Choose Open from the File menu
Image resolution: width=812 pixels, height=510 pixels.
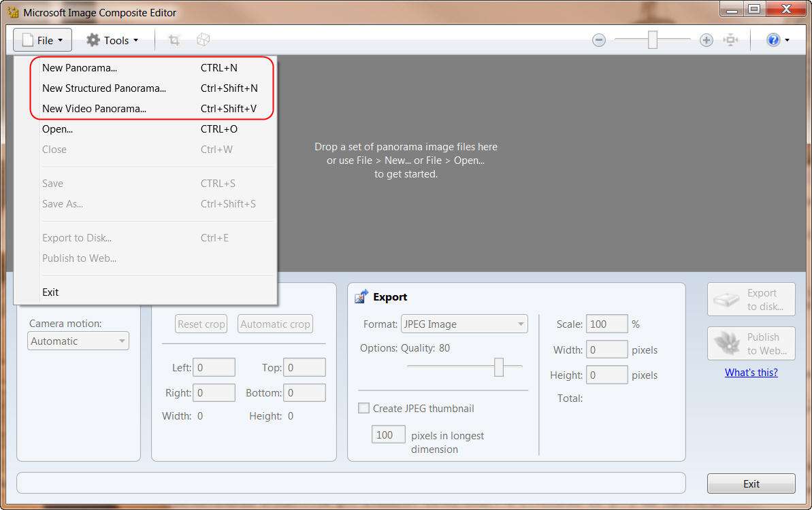(x=57, y=129)
